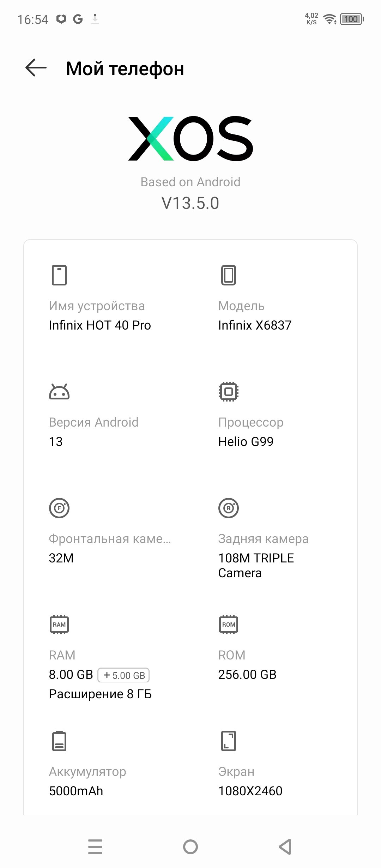
Task: Tap the V13.5.0 version text
Action: 190,203
